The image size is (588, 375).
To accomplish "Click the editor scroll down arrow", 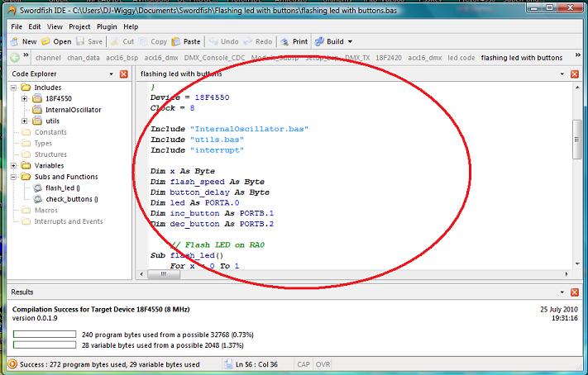I will click(x=576, y=263).
